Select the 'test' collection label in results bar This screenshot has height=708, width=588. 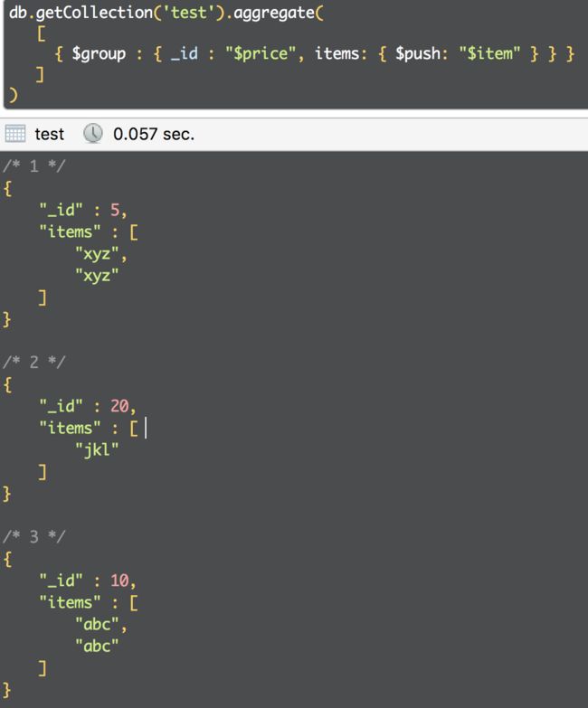[x=49, y=134]
